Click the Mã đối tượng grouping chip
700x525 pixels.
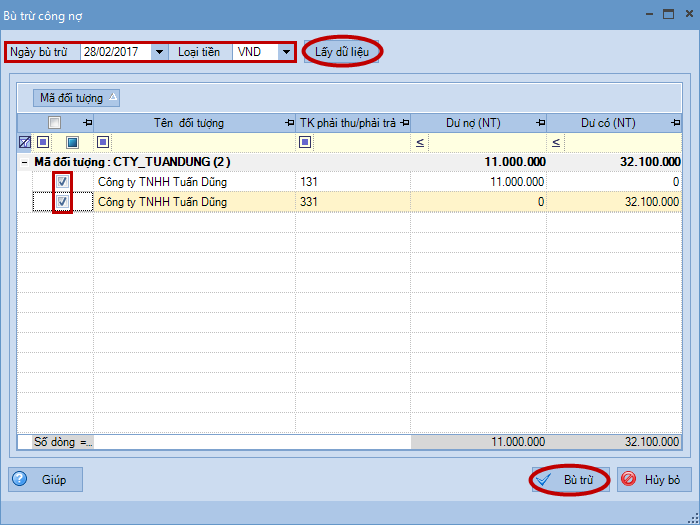[x=77, y=98]
